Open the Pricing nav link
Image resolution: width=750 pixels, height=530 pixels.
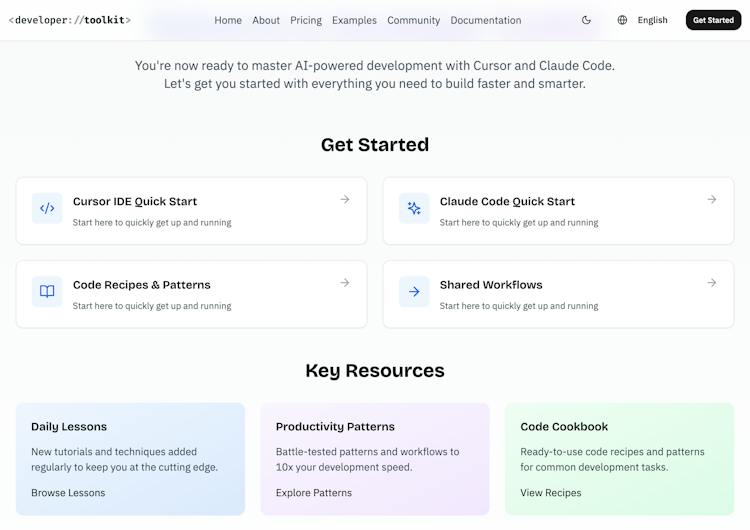(306, 20)
